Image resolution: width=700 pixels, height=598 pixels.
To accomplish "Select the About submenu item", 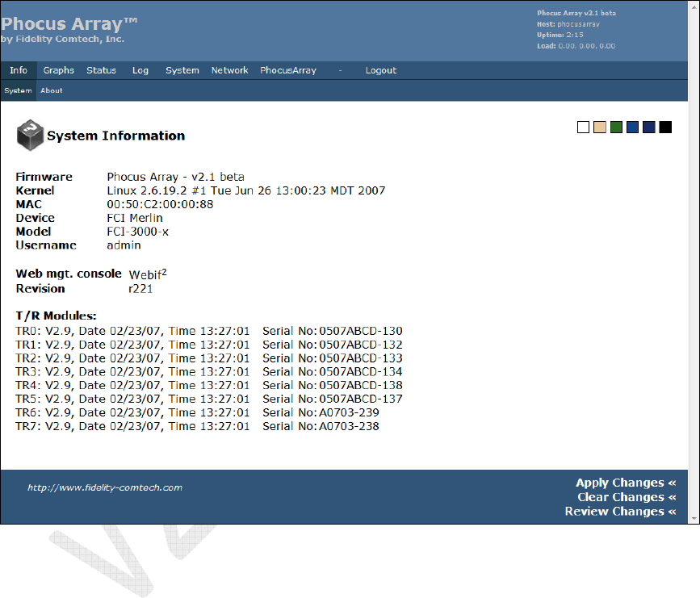I will pos(52,90).
